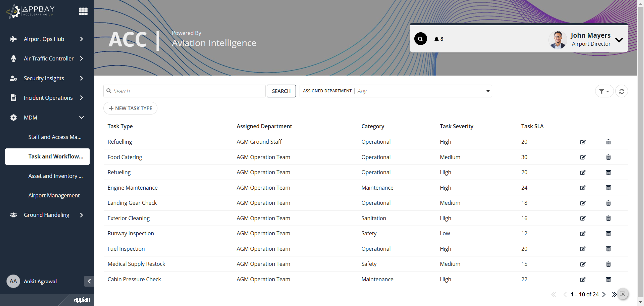The image size is (644, 306).
Task: Delete the Cabin Pressure Check row
Action: tap(608, 279)
